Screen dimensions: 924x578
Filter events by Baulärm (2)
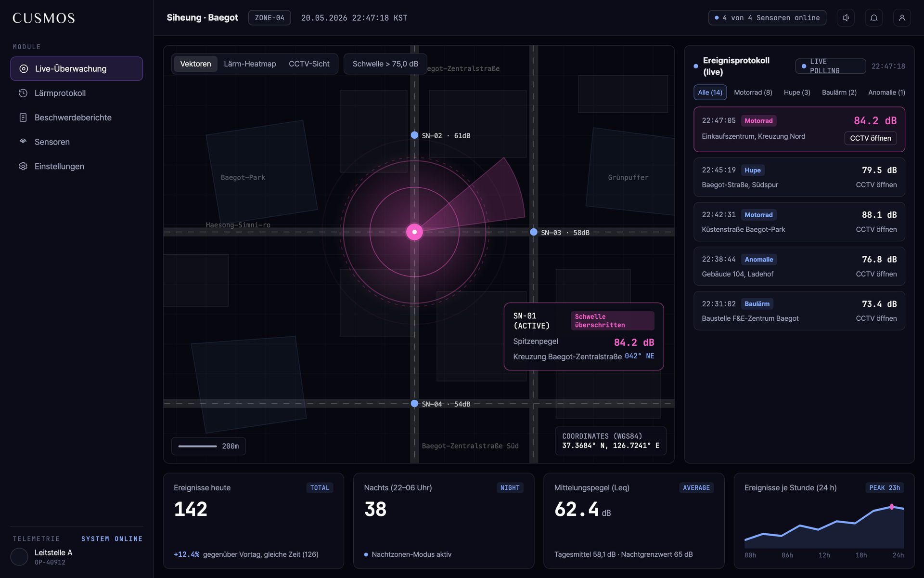(x=839, y=92)
